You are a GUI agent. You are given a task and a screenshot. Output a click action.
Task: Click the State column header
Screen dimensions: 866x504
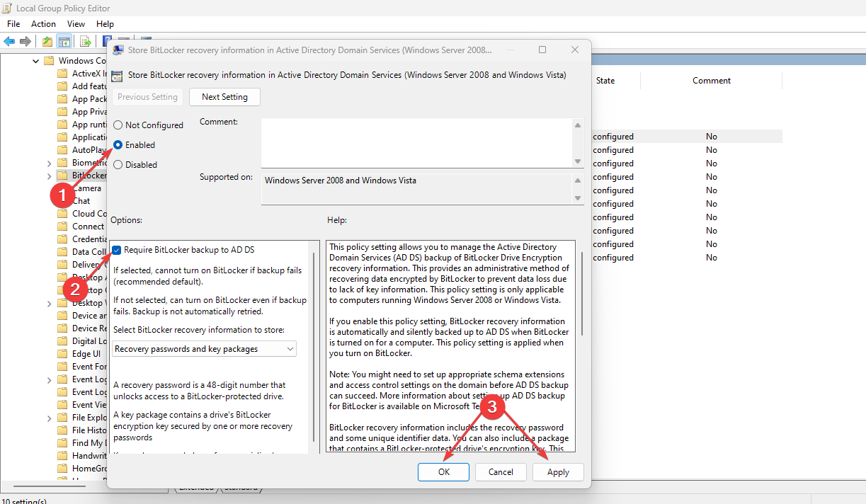click(605, 81)
